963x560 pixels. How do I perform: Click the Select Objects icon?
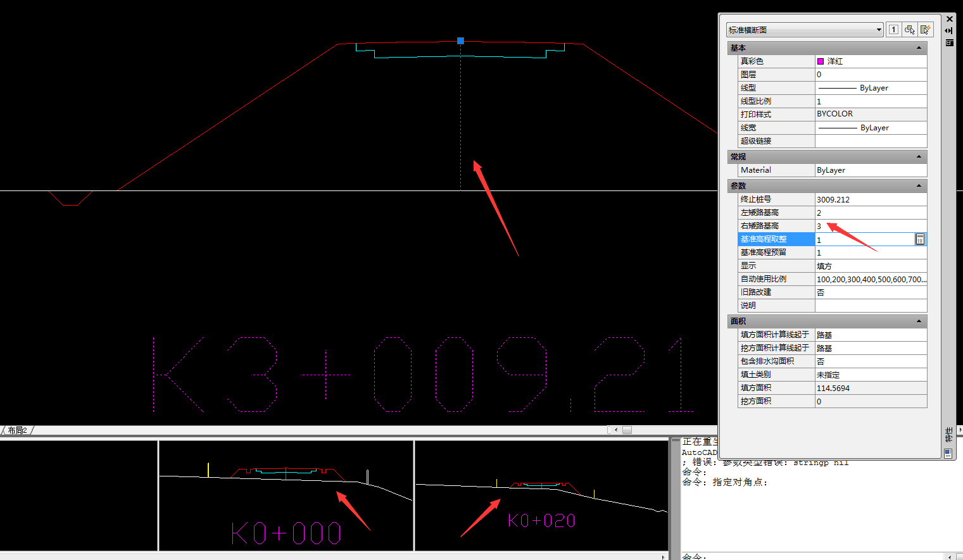click(910, 30)
